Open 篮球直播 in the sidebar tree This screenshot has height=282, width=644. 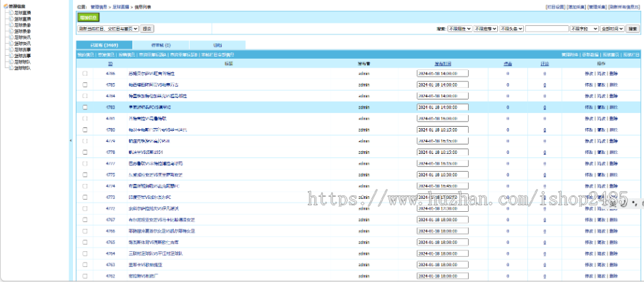[x=23, y=19]
